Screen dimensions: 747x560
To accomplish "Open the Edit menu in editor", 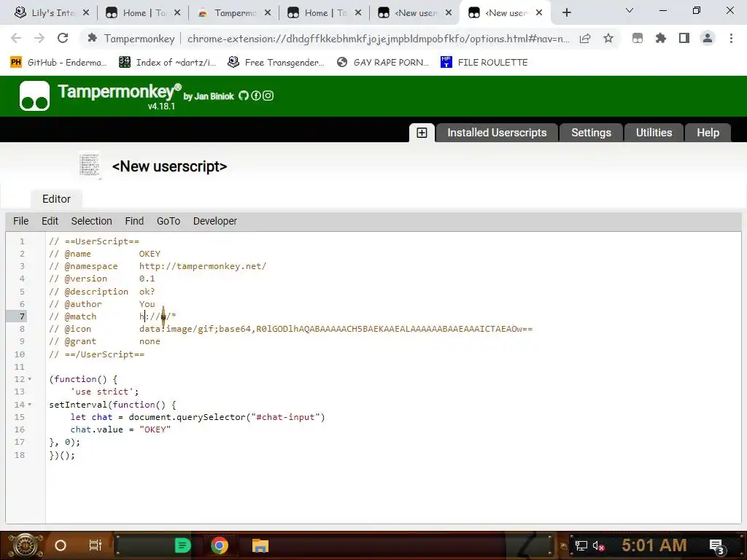I will point(50,221).
